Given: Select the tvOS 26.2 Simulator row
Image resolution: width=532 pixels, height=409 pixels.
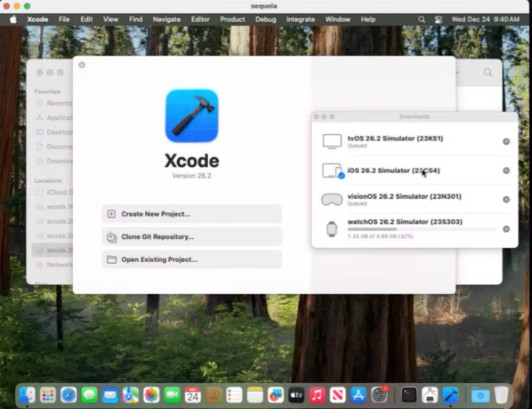Looking at the screenshot, I should click(x=415, y=141).
